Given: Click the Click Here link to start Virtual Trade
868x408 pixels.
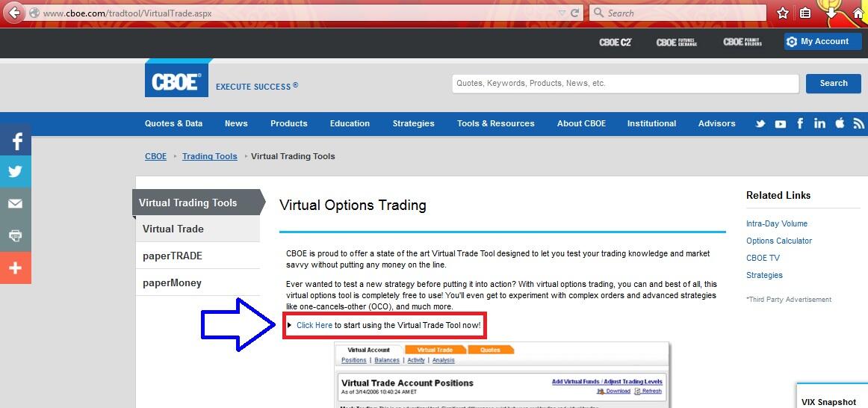Looking at the screenshot, I should click(x=314, y=325).
